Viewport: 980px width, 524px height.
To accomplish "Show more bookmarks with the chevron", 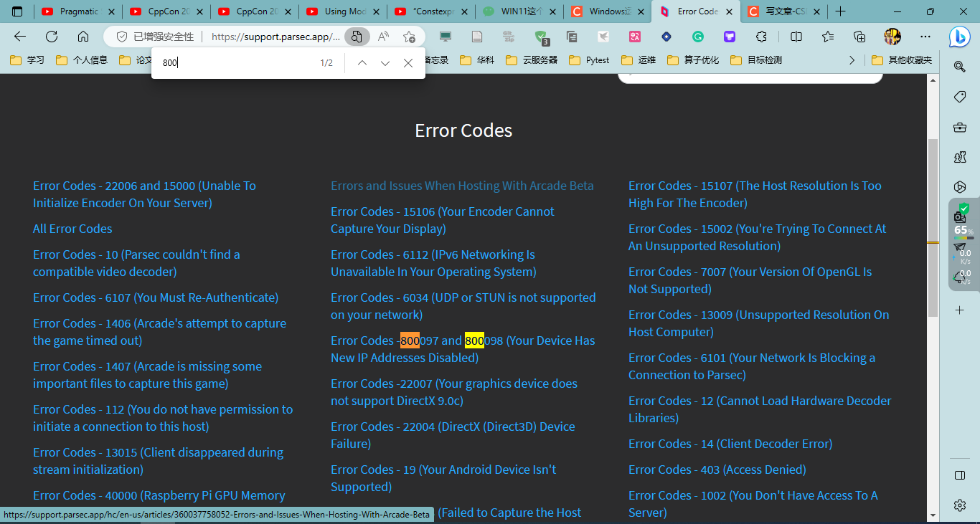I will click(x=852, y=60).
